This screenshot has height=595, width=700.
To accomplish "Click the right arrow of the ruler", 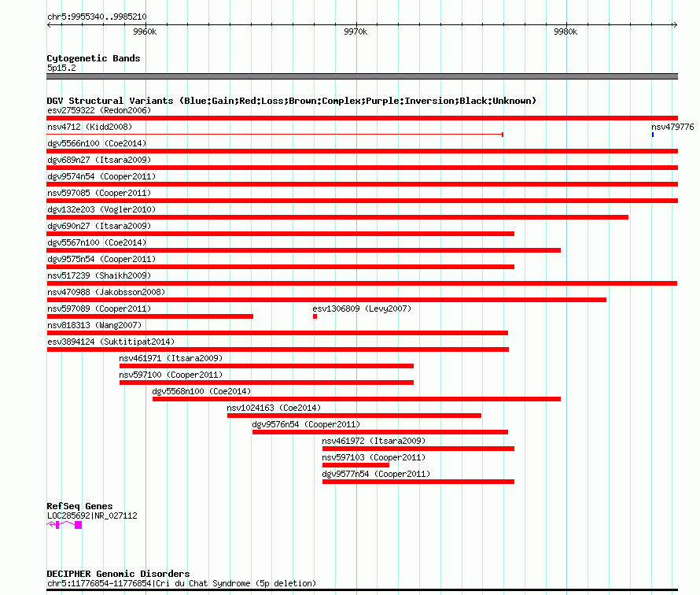I will tap(675, 24).
